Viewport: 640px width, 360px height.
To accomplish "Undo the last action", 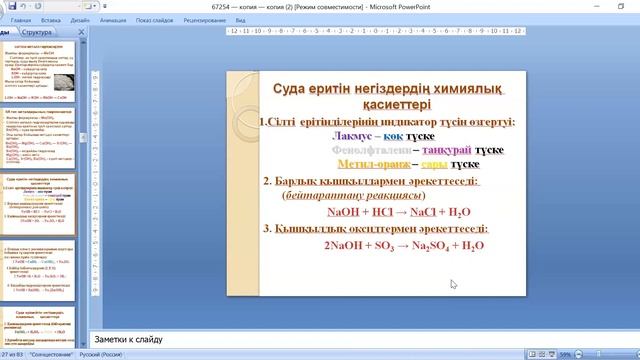I will (x=23, y=6).
